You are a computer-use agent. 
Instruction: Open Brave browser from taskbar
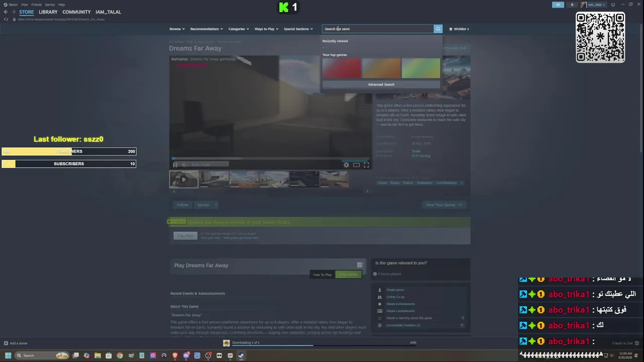coord(175,355)
